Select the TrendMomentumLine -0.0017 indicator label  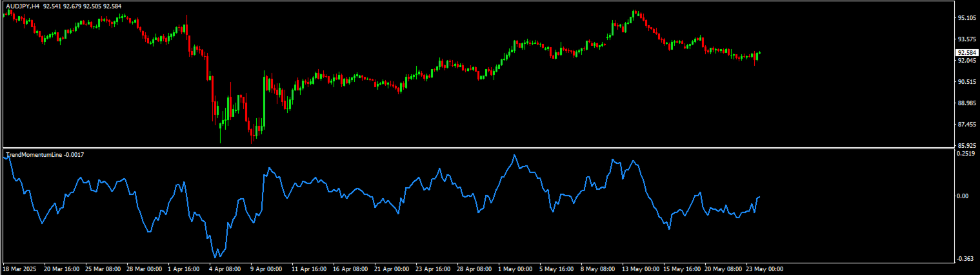[45, 154]
